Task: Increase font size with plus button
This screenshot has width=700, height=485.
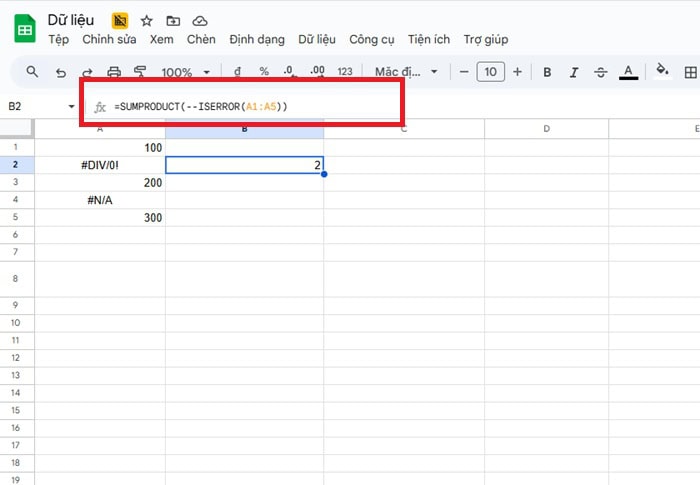Action: pyautogui.click(x=517, y=72)
